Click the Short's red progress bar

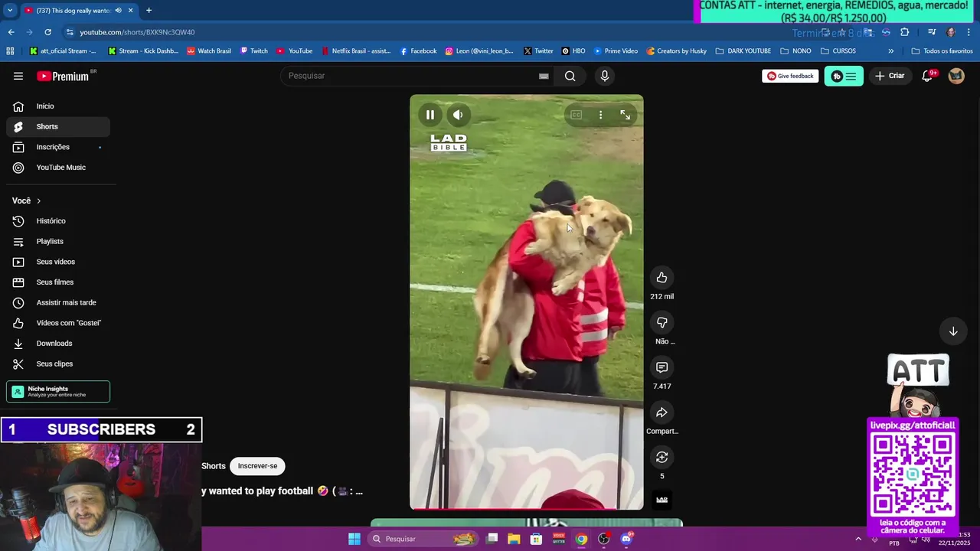[527, 508]
